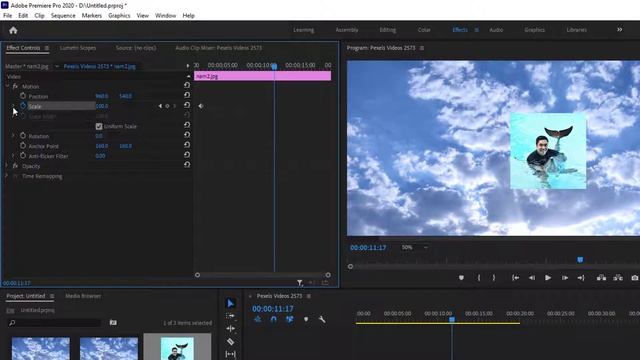Screen dimensions: 640x360
Task: Toggle Position animation stopwatch
Action: pos(23,96)
